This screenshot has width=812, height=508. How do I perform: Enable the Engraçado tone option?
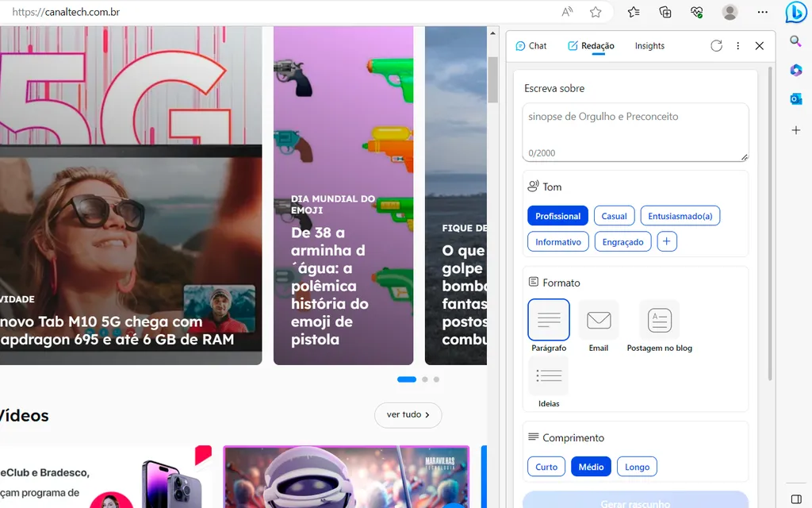coord(622,241)
